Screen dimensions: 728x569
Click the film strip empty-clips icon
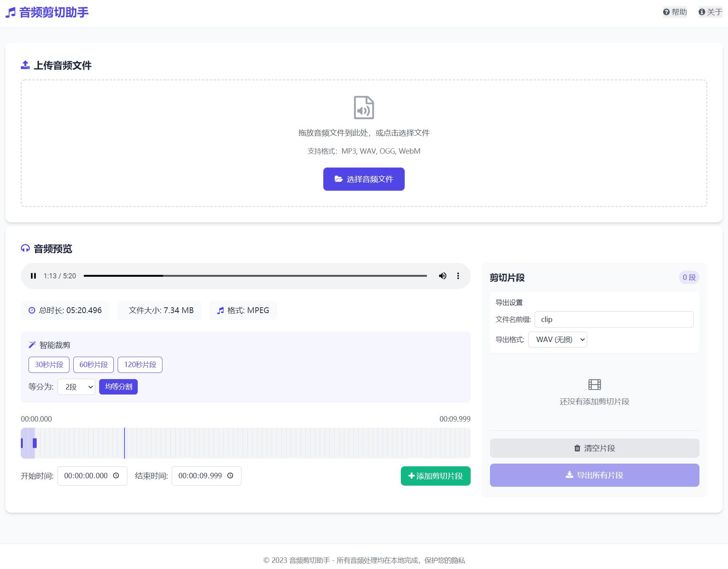click(x=594, y=384)
